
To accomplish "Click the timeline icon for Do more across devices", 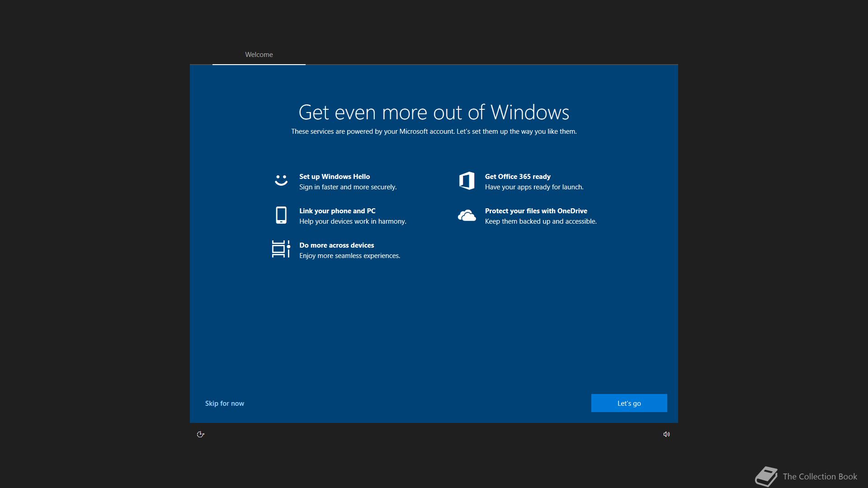I will [281, 249].
